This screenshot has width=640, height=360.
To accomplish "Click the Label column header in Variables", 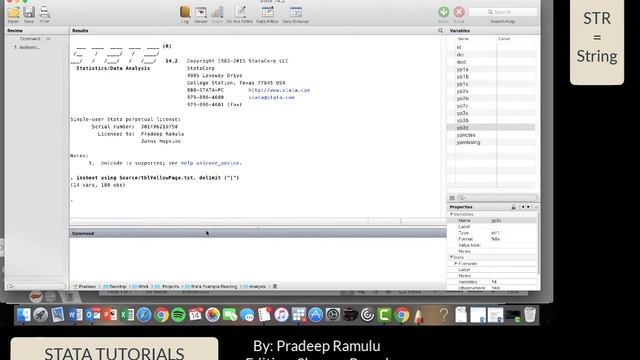I will 504,39.
